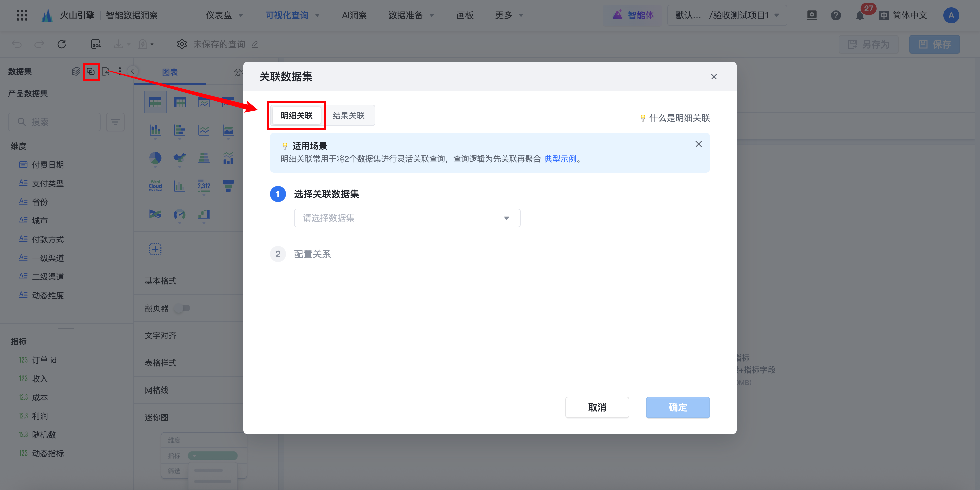
Task: Click the refresh icon in toolbar
Action: [62, 44]
